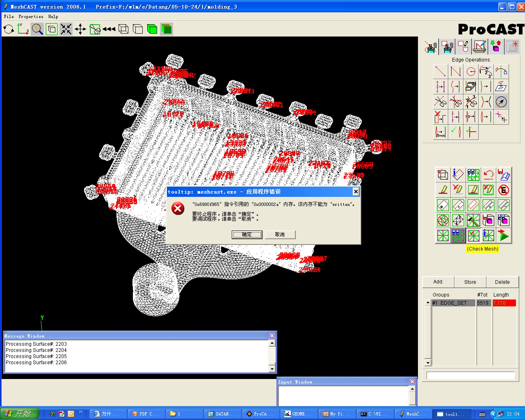Viewport: 525px width, 420px height.
Task: Select the zoom magnifier tool
Action: 37,29
